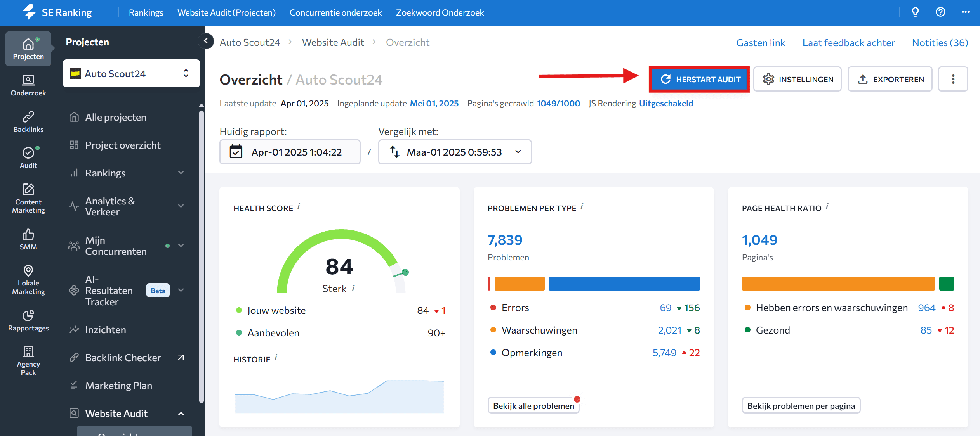Viewport: 980px width, 436px height.
Task: Click the SE Ranking logo
Action: 57,12
